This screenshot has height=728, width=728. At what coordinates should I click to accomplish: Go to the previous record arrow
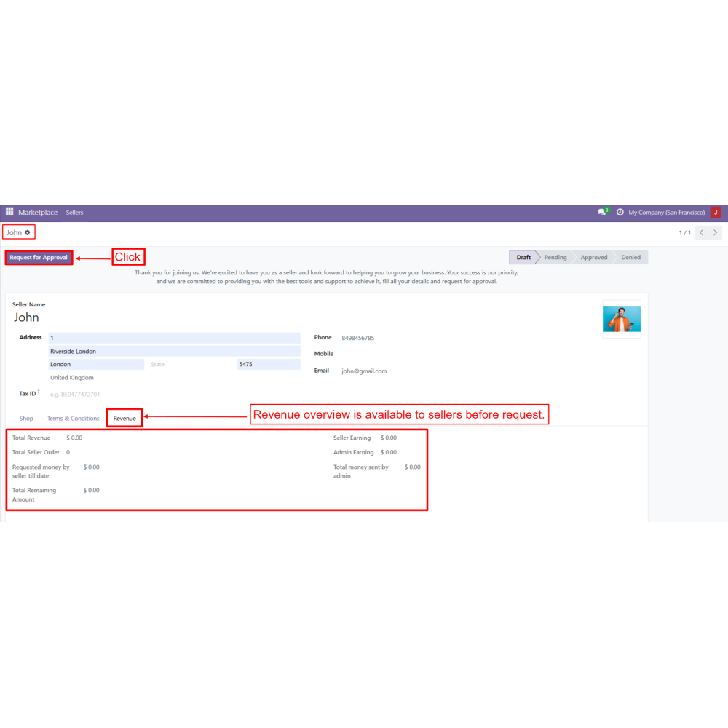click(x=701, y=232)
